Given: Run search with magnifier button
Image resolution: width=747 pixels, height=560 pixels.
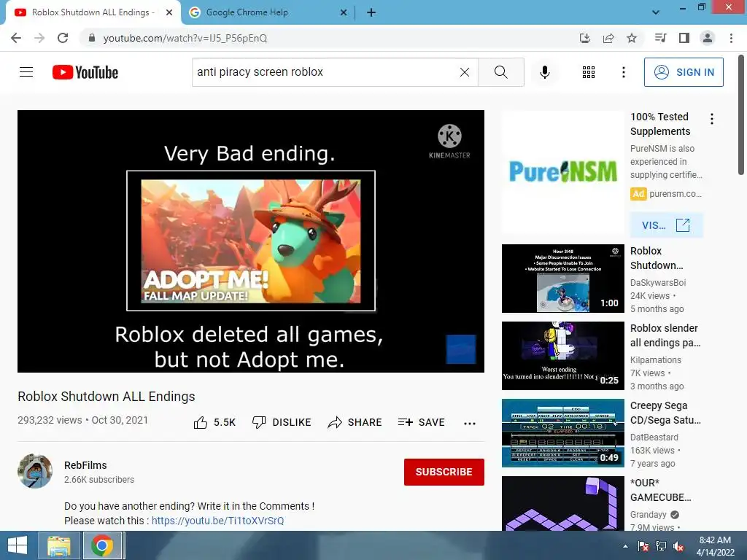Looking at the screenshot, I should coord(501,72).
